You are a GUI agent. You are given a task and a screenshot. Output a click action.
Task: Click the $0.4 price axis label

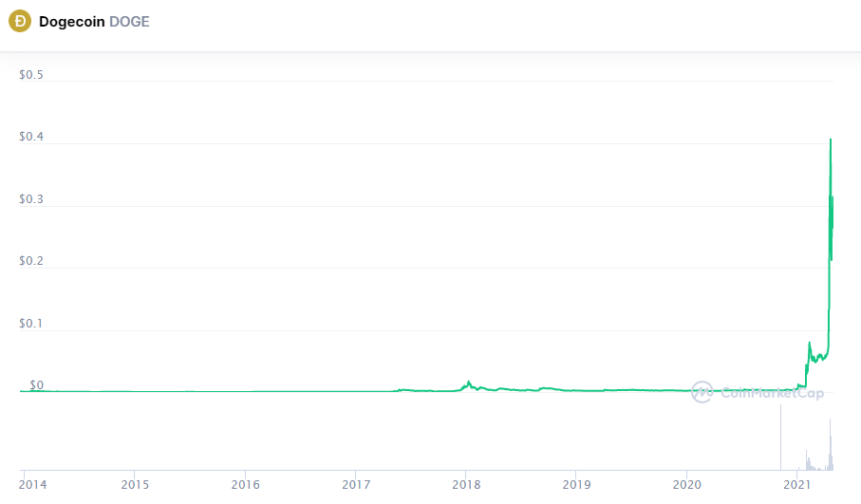(x=31, y=138)
